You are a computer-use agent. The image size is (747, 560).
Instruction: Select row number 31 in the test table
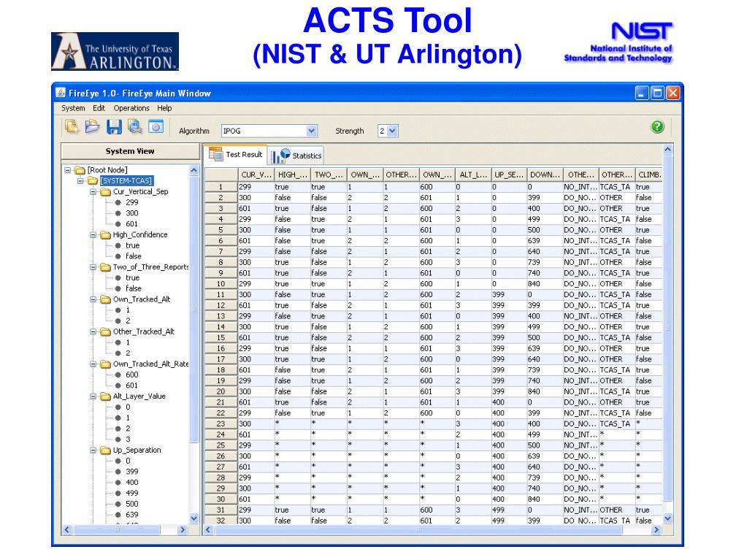click(221, 510)
